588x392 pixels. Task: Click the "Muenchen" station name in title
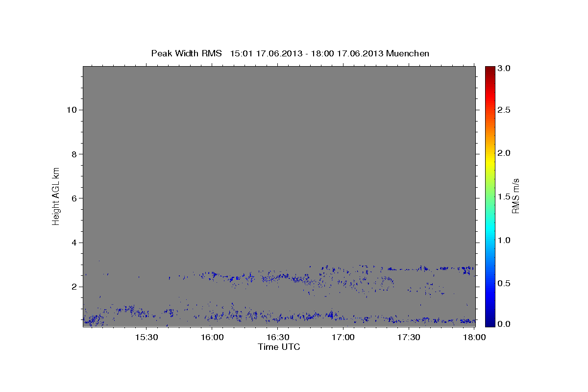[408, 53]
